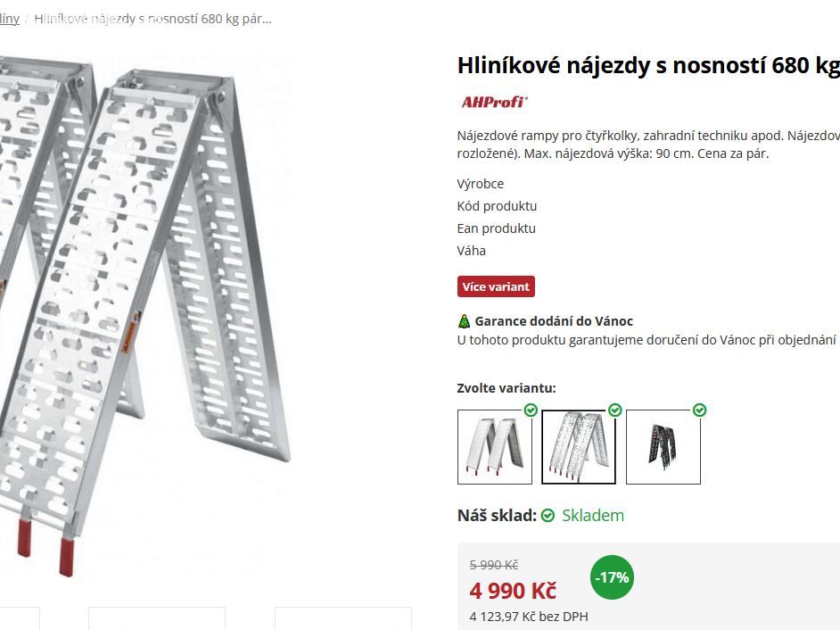
Task: Open the third gallery thumbnail below image
Action: point(343,618)
